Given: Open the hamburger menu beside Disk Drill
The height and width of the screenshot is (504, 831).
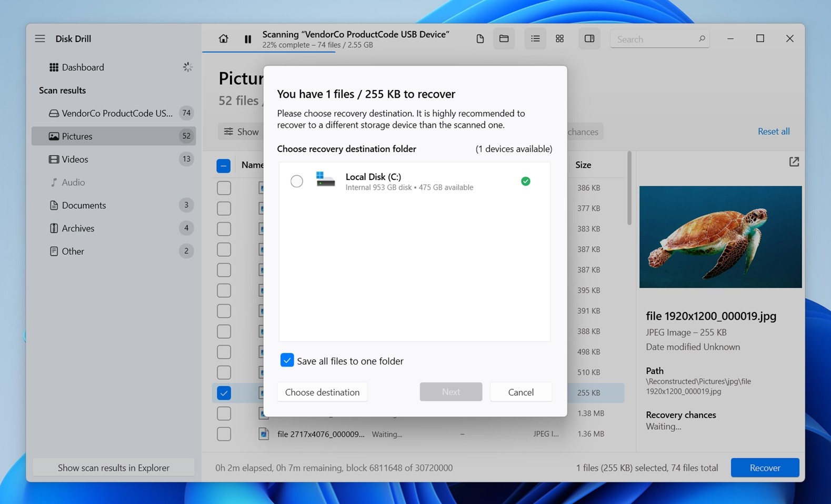Looking at the screenshot, I should pyautogui.click(x=40, y=39).
